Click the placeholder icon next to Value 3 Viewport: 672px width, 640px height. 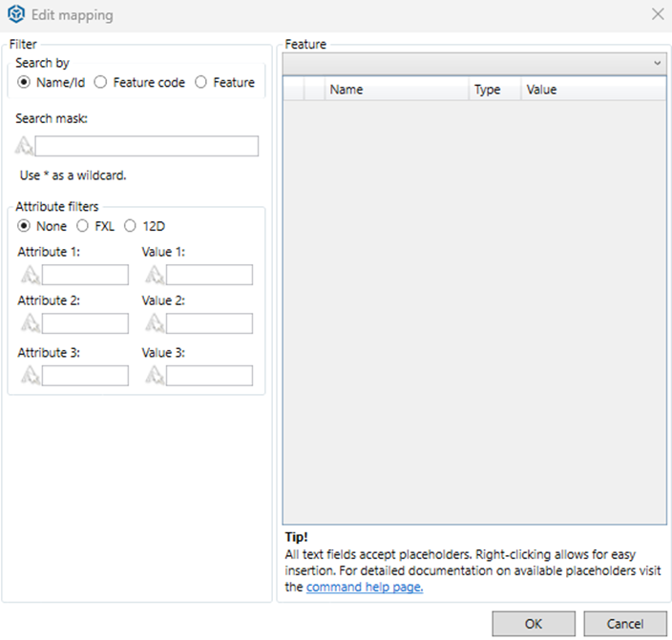(x=155, y=375)
